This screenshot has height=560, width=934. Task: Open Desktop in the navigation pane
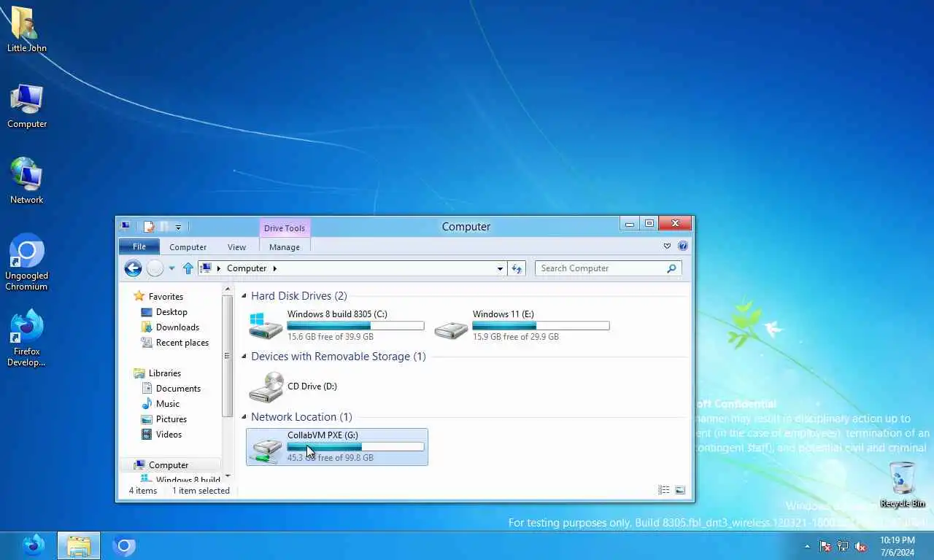tap(171, 312)
